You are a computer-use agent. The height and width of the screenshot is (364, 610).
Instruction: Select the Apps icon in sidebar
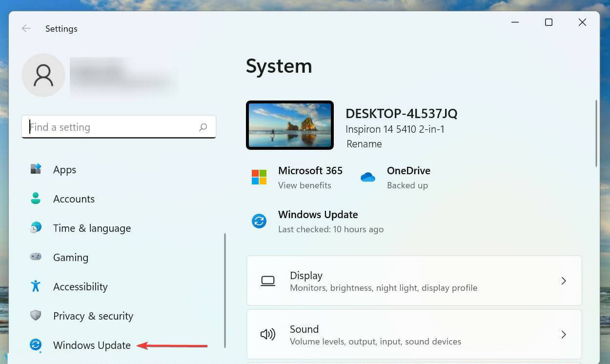(36, 169)
